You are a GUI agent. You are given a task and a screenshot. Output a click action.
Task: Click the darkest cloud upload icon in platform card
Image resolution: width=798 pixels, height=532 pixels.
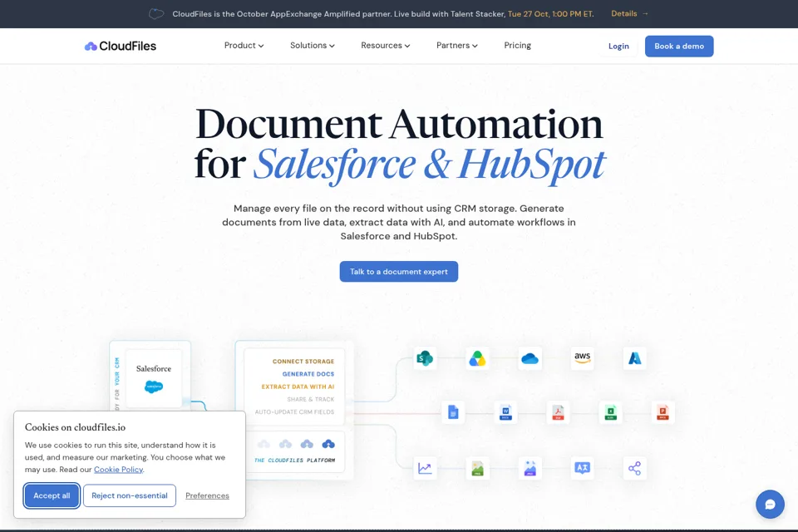click(328, 444)
